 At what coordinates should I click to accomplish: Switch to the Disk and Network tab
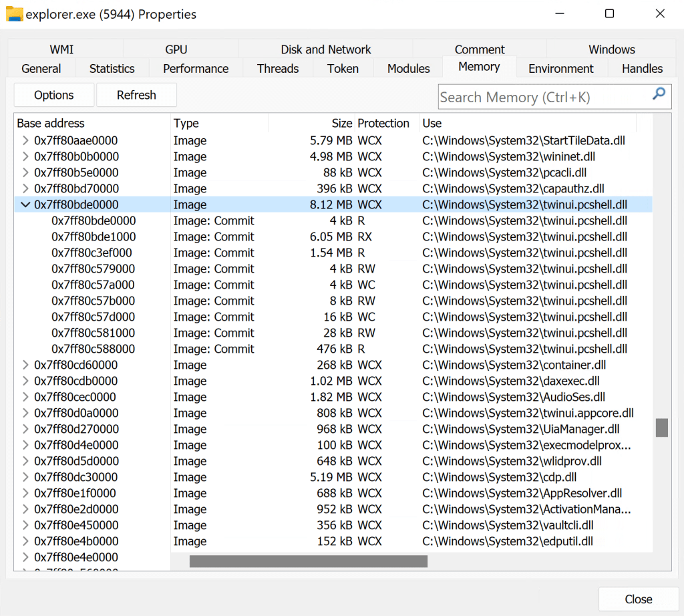pos(325,49)
